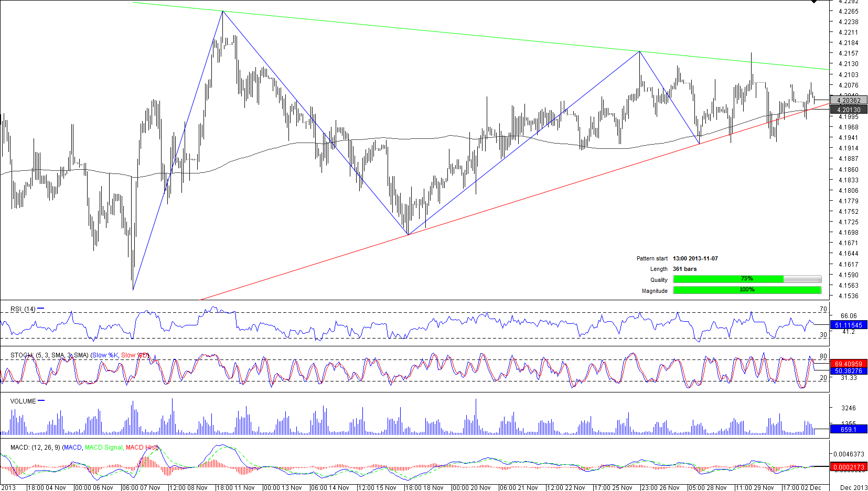Click the Pattern start date 13:00 2013-11-07
Screen dimensions: 868x491
695,258
